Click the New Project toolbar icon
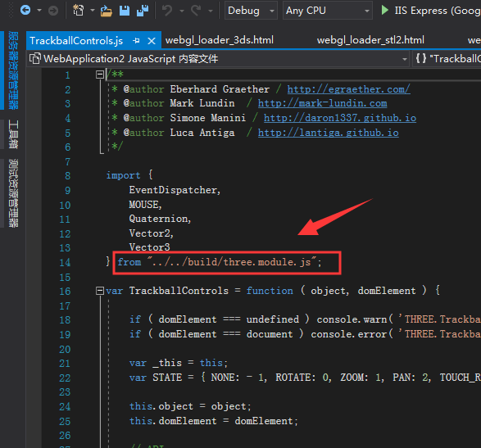 click(x=78, y=11)
